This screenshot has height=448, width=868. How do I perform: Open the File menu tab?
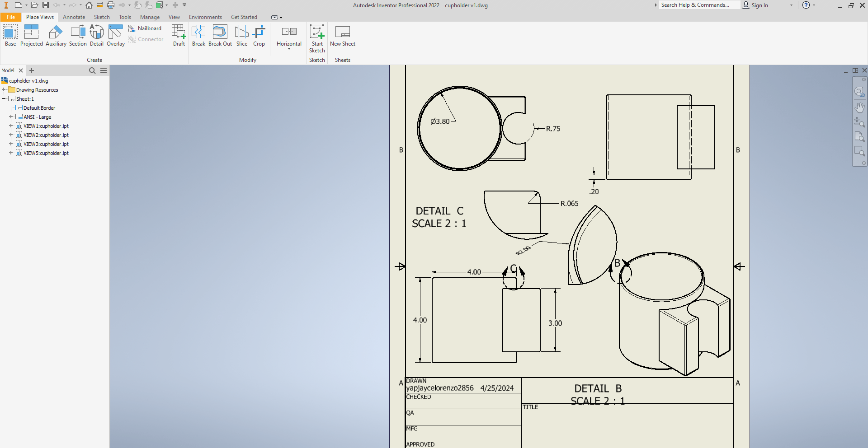11,17
